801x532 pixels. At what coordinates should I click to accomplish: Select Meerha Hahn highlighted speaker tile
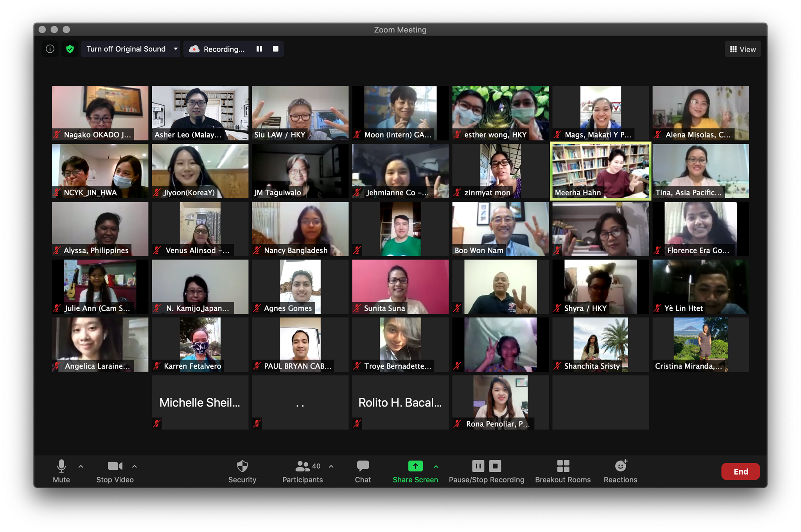[x=601, y=171]
